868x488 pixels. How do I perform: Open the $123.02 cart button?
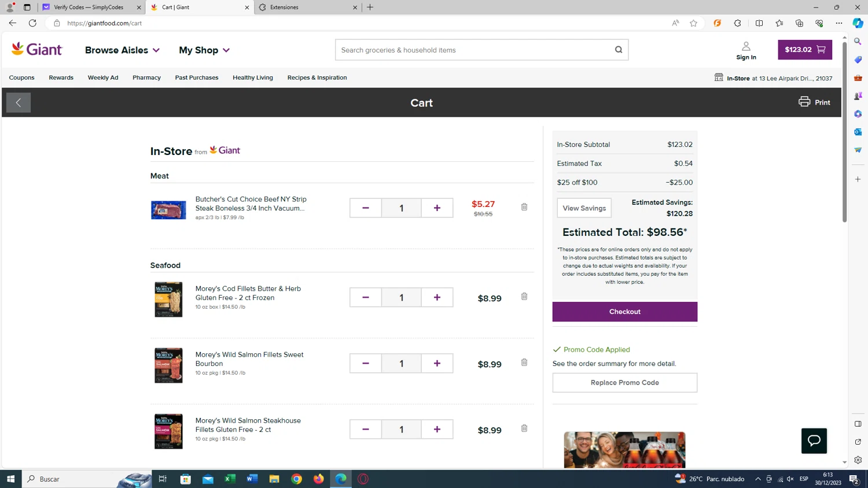[805, 50]
